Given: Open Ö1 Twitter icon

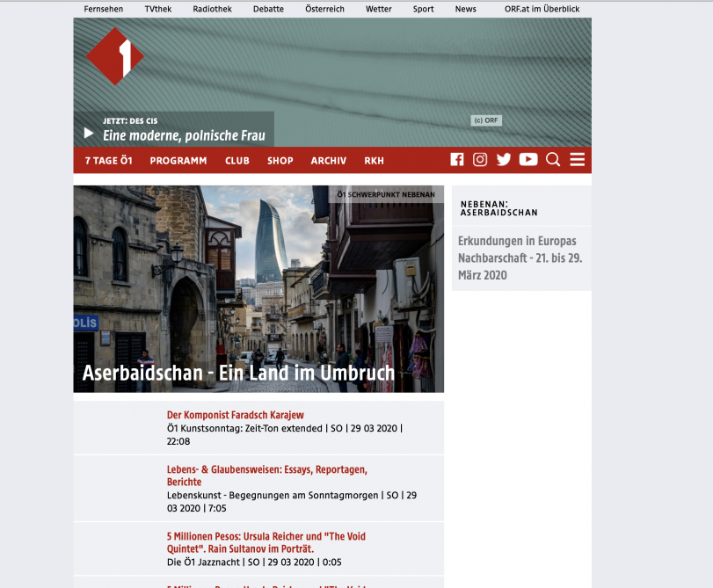Looking at the screenshot, I should click(x=504, y=160).
